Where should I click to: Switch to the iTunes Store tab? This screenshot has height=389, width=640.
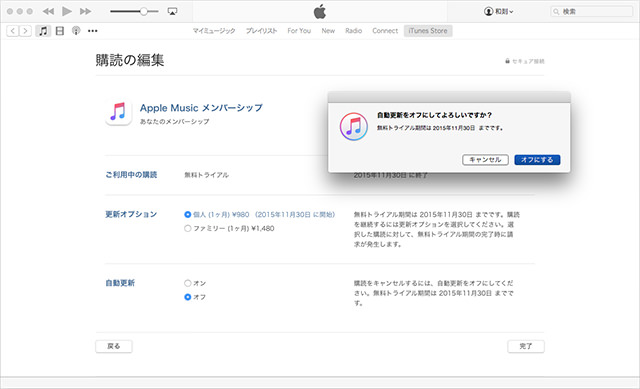(428, 31)
